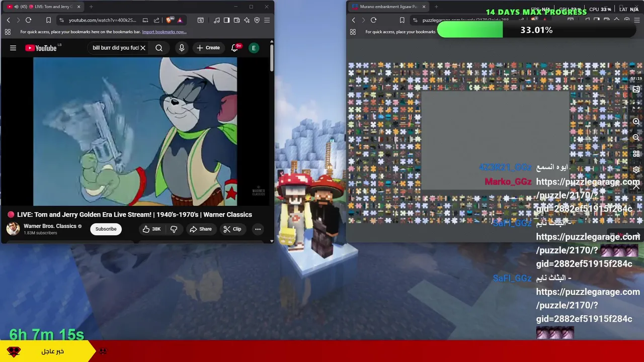Click the Marko_GGz chat username
Viewport: 644px width, 362px height.
coord(508,182)
